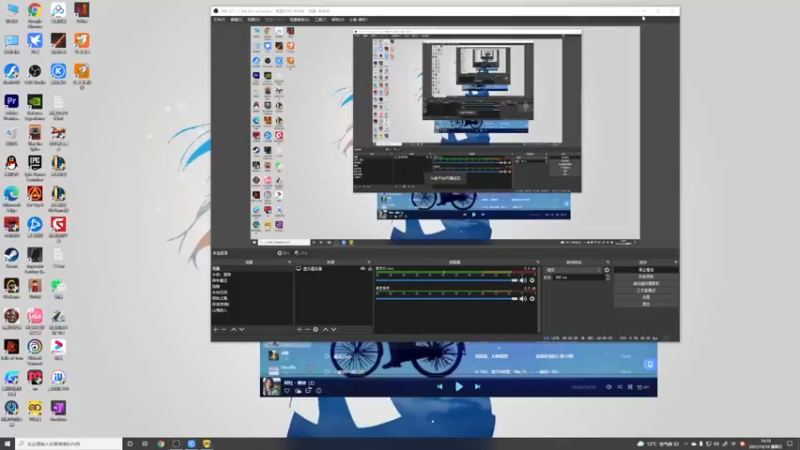Open Steam desktop shortcut
The image size is (800, 450).
point(11,258)
